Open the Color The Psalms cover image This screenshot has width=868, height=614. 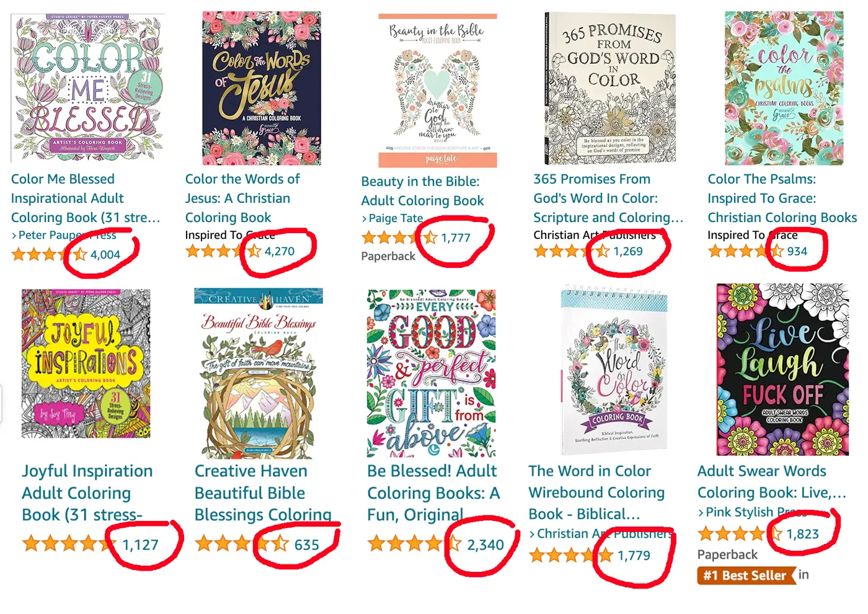[784, 88]
